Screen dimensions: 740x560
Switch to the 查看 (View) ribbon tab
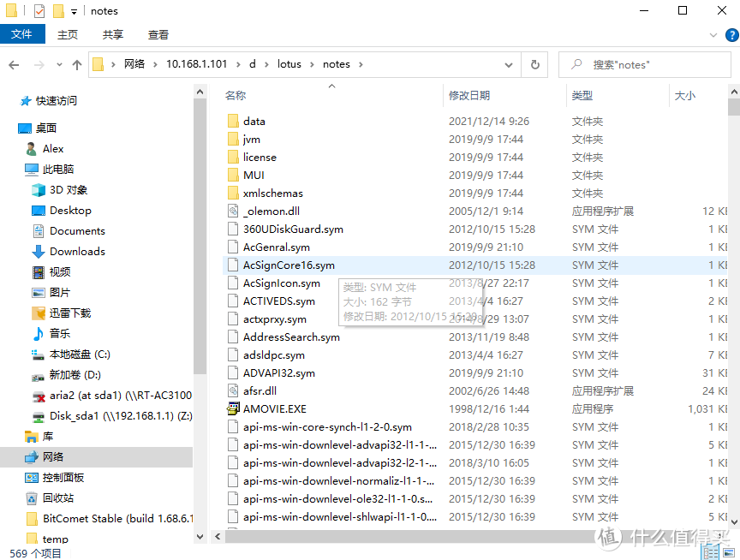158,34
